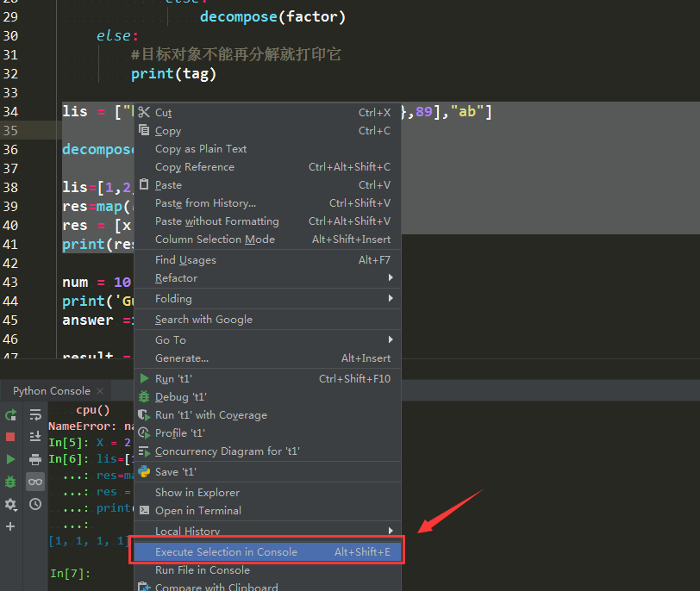The width and height of the screenshot is (700, 591).
Task: Click green Run 't1' play icon
Action: [x=144, y=378]
